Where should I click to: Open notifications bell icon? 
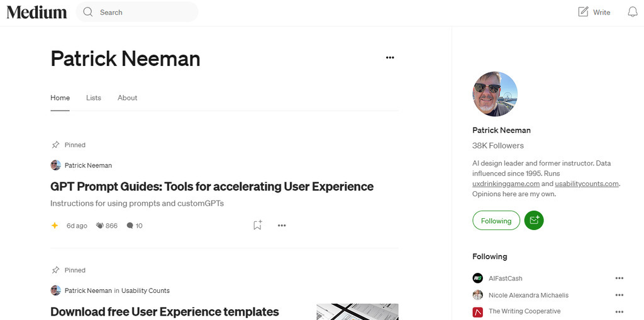(x=632, y=12)
